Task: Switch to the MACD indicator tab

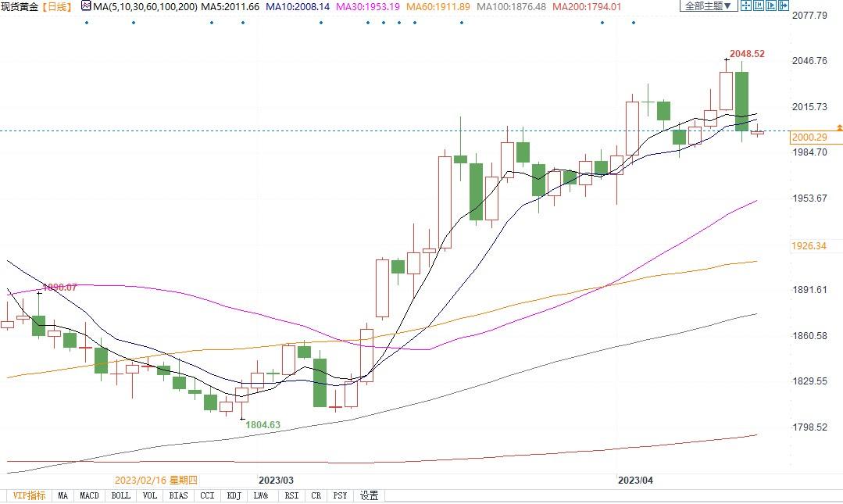Action: (89, 495)
